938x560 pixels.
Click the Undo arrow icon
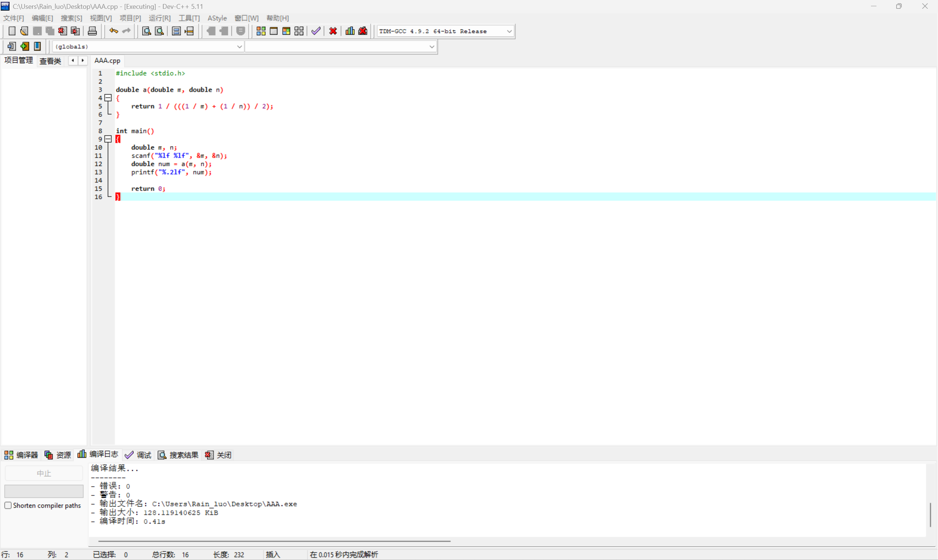tap(113, 31)
